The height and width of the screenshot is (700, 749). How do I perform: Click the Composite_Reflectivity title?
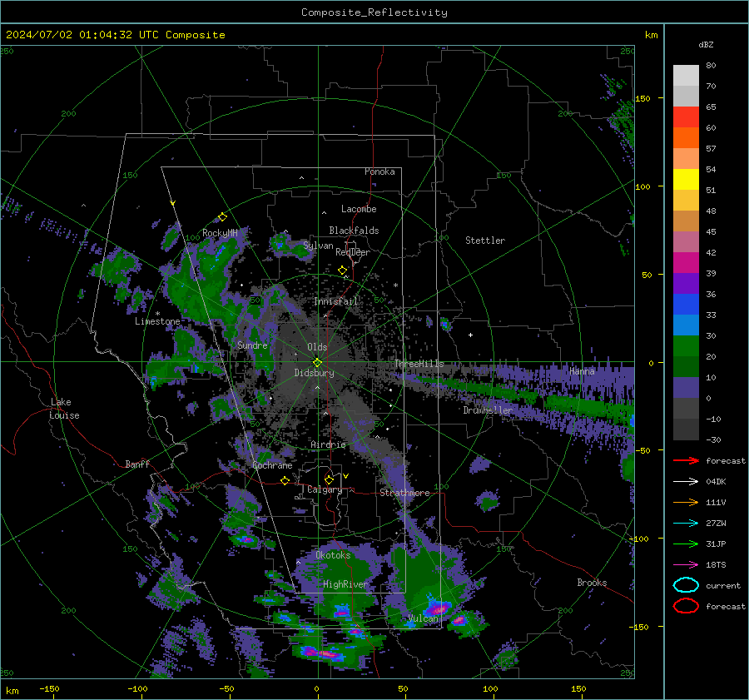click(374, 12)
